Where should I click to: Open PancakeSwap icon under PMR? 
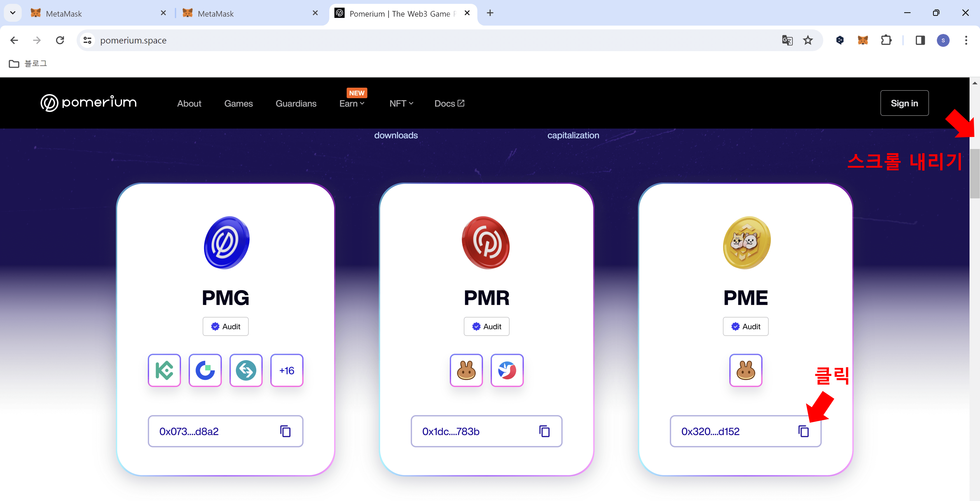[466, 370]
